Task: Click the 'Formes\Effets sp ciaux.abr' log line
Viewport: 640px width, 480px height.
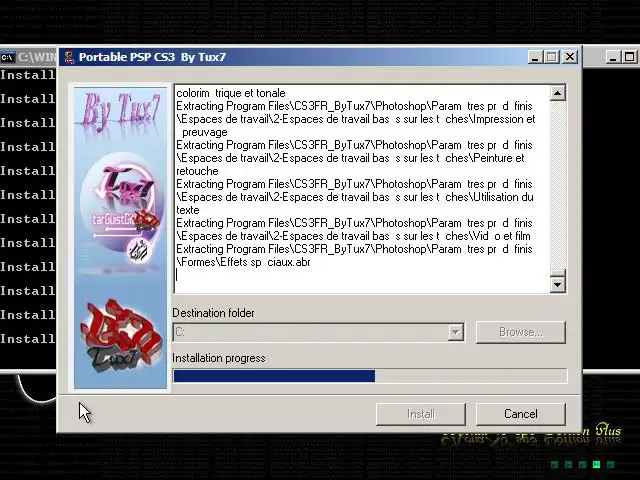Action: tap(243, 262)
